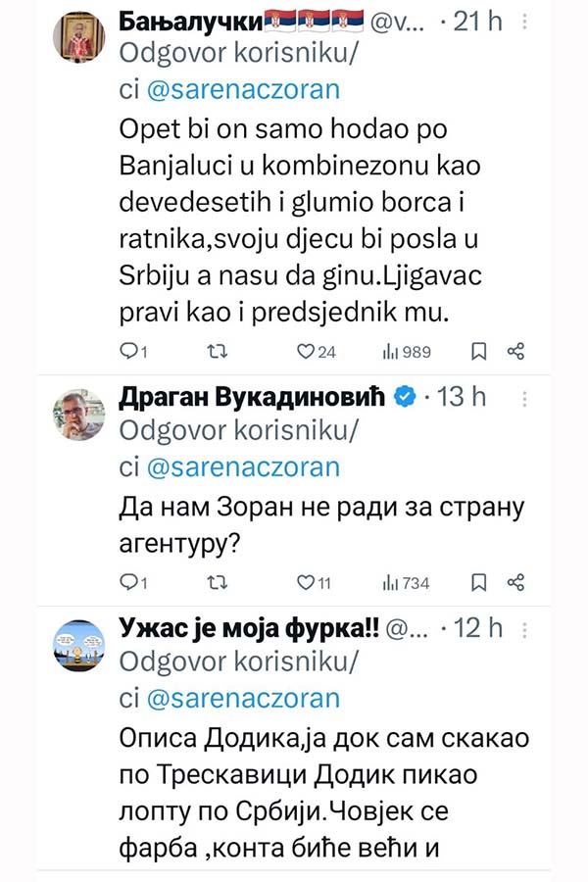Like the tweet with 11 likes
Screen dimensions: 588x882
tap(305, 582)
